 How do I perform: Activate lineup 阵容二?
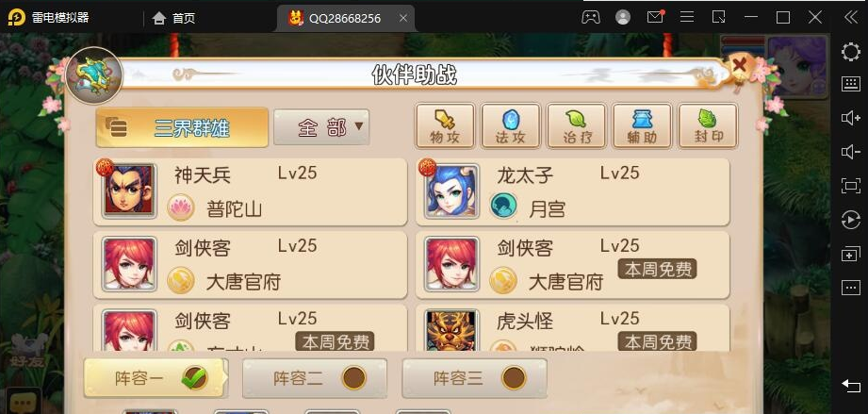pyautogui.click(x=315, y=378)
